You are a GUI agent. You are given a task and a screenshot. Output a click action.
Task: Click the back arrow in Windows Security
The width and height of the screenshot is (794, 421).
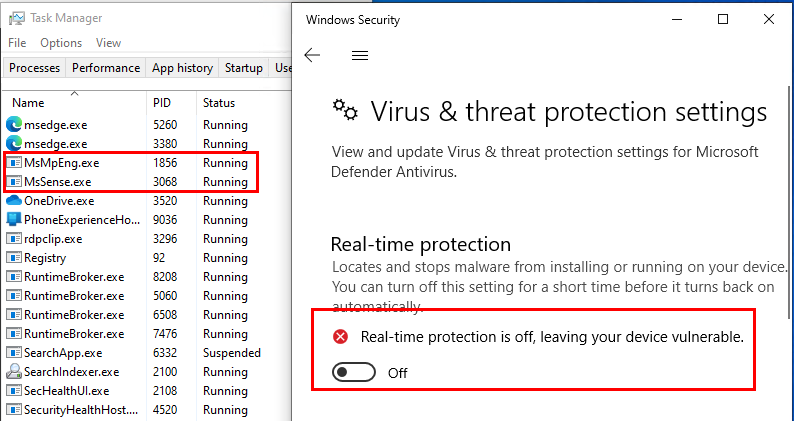(x=312, y=56)
